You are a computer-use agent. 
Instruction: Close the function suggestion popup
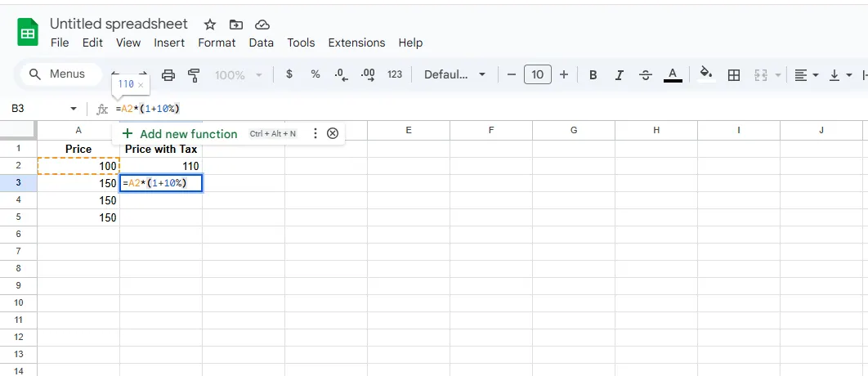point(333,133)
